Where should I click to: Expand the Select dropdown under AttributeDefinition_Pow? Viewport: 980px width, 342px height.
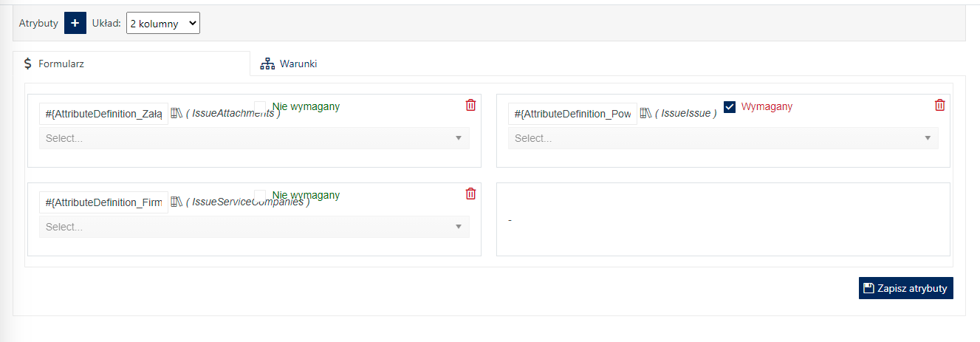click(x=723, y=138)
